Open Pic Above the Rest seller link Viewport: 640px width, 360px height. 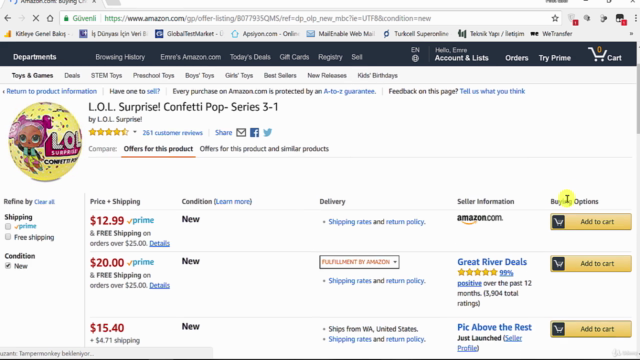[494, 327]
